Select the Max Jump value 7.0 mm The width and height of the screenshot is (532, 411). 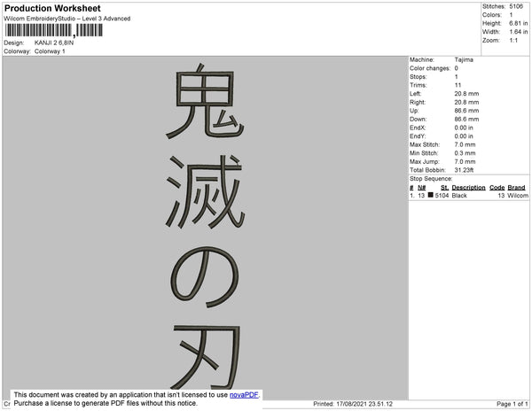coord(465,161)
